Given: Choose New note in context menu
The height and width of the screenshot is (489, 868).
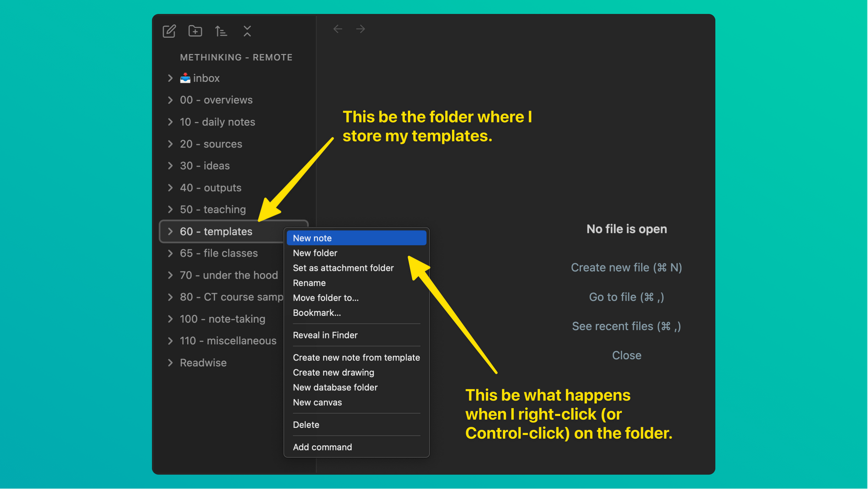Looking at the screenshot, I should (312, 238).
